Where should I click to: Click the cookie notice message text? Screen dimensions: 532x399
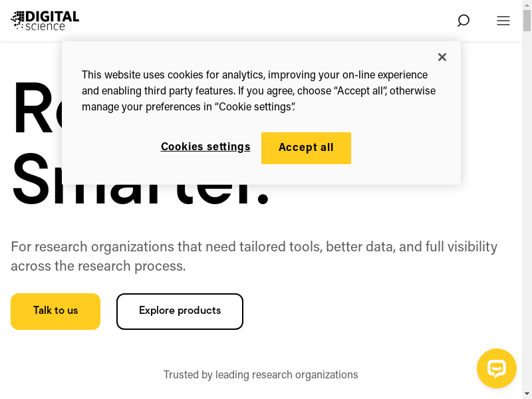259,91
